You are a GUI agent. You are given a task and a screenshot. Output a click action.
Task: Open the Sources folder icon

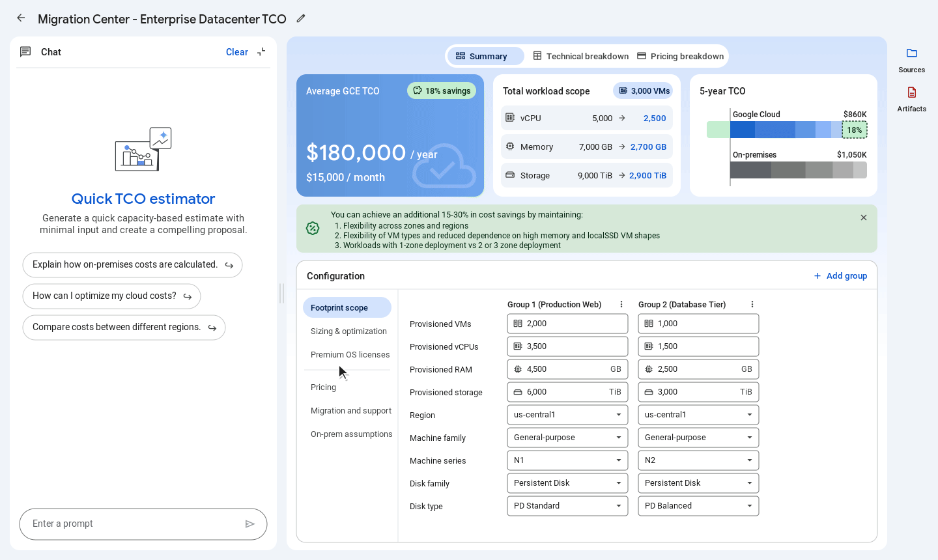(x=912, y=53)
